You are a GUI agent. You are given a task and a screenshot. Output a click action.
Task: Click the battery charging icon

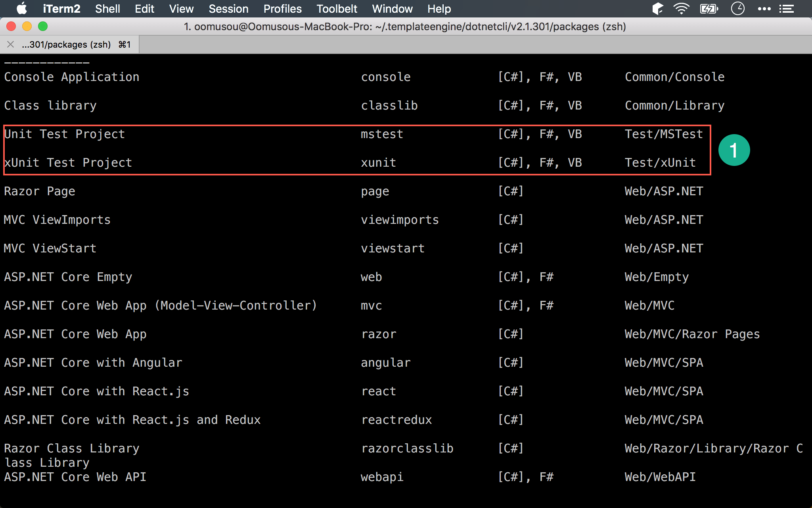pos(709,9)
